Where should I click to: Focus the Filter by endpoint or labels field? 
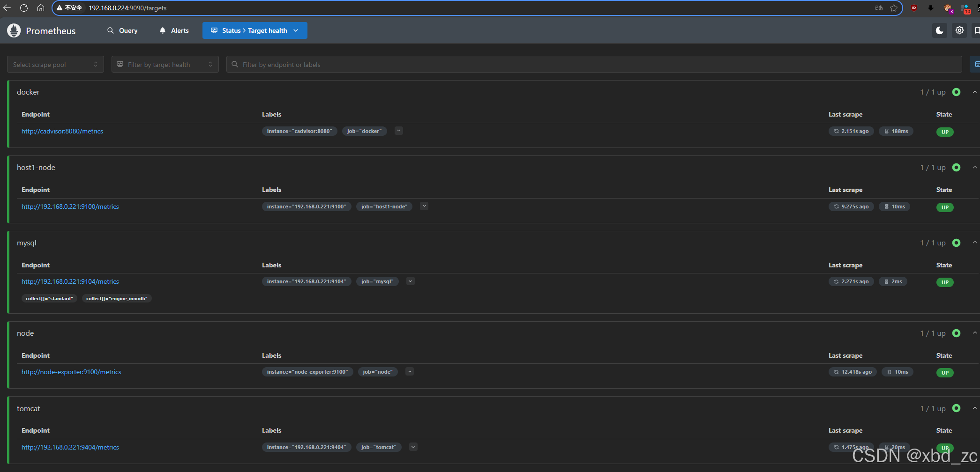click(x=594, y=65)
